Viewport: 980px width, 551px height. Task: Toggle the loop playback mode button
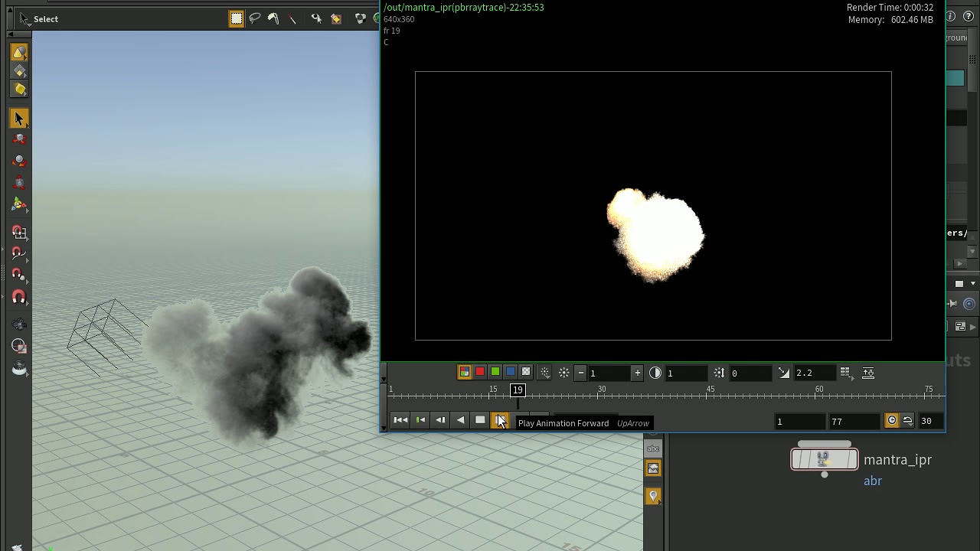pyautogui.click(x=907, y=421)
